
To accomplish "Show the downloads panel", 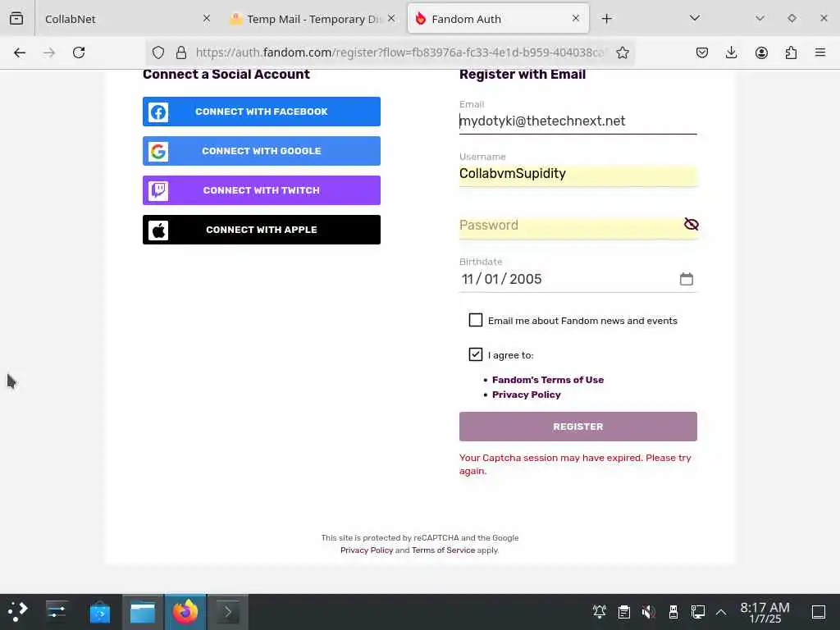I will click(x=731, y=52).
